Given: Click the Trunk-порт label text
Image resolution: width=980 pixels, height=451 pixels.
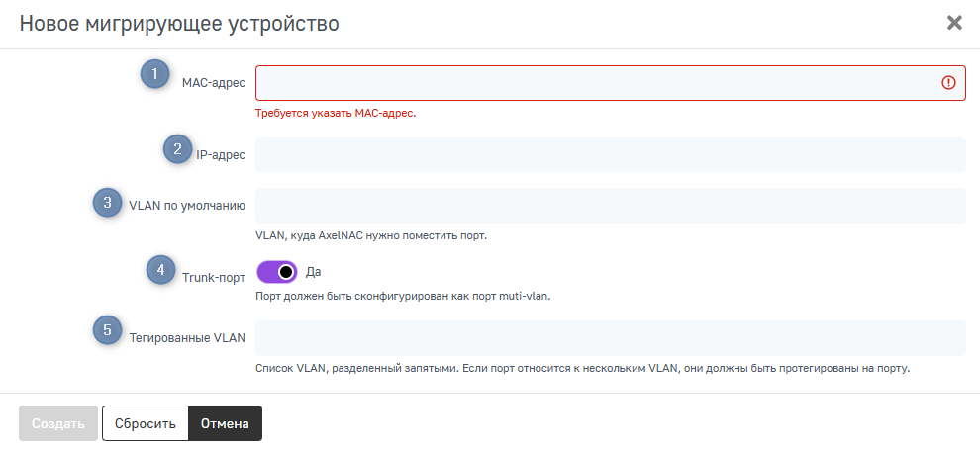Looking at the screenshot, I should pyautogui.click(x=214, y=278).
